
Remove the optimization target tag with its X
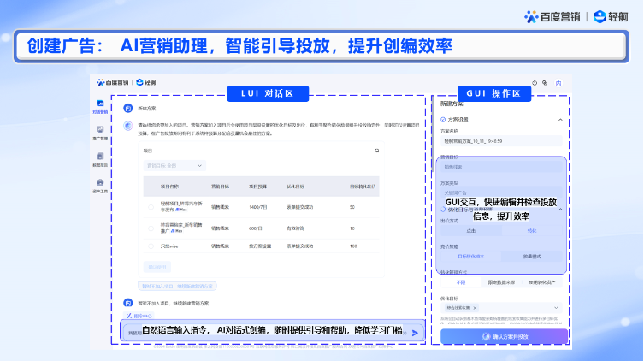[x=475, y=308]
